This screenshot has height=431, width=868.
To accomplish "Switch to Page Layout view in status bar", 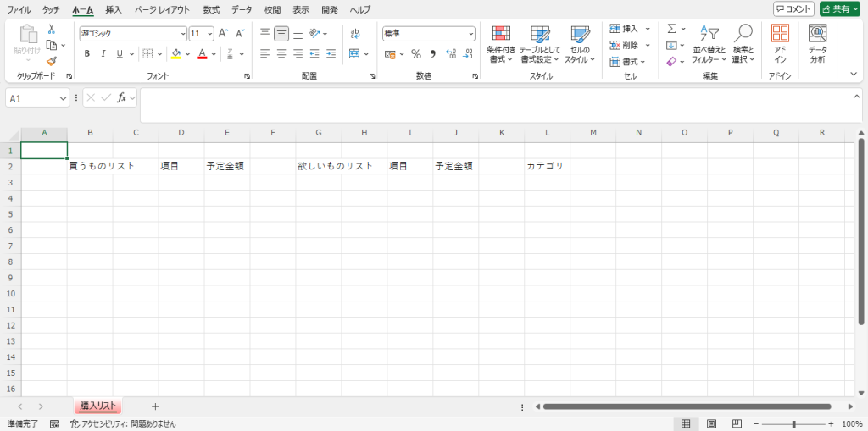I will (712, 423).
